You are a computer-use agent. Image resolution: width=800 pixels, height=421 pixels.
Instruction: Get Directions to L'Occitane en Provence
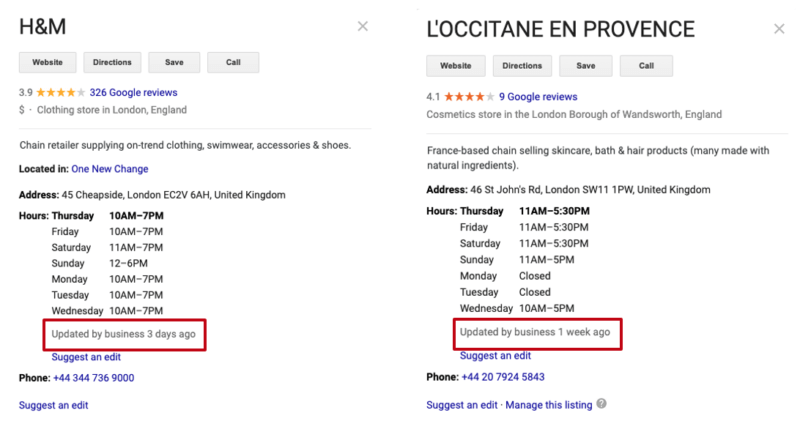(522, 66)
